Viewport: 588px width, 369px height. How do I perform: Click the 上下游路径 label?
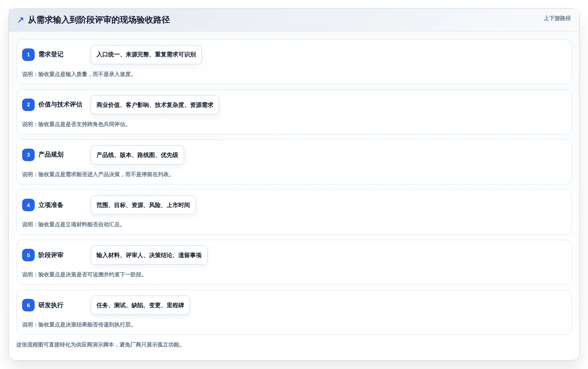[x=557, y=18]
